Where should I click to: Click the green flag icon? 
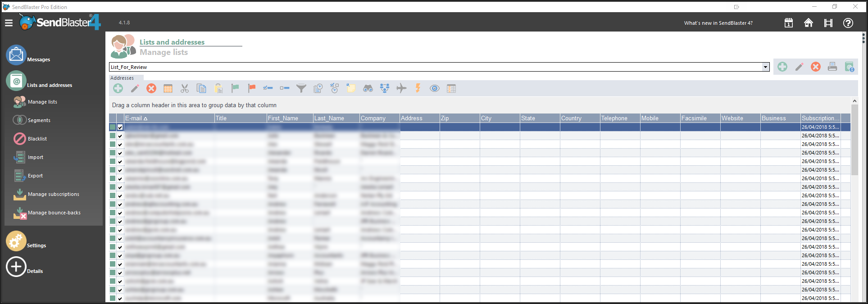click(235, 88)
